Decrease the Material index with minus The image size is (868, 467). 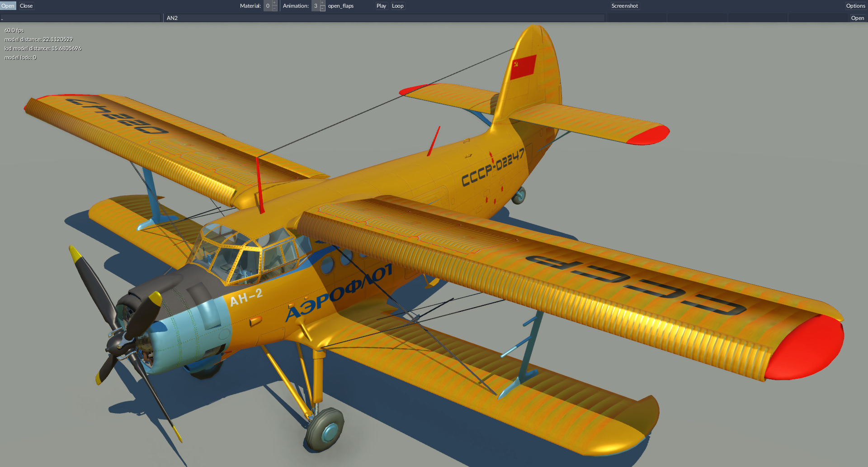tap(274, 9)
